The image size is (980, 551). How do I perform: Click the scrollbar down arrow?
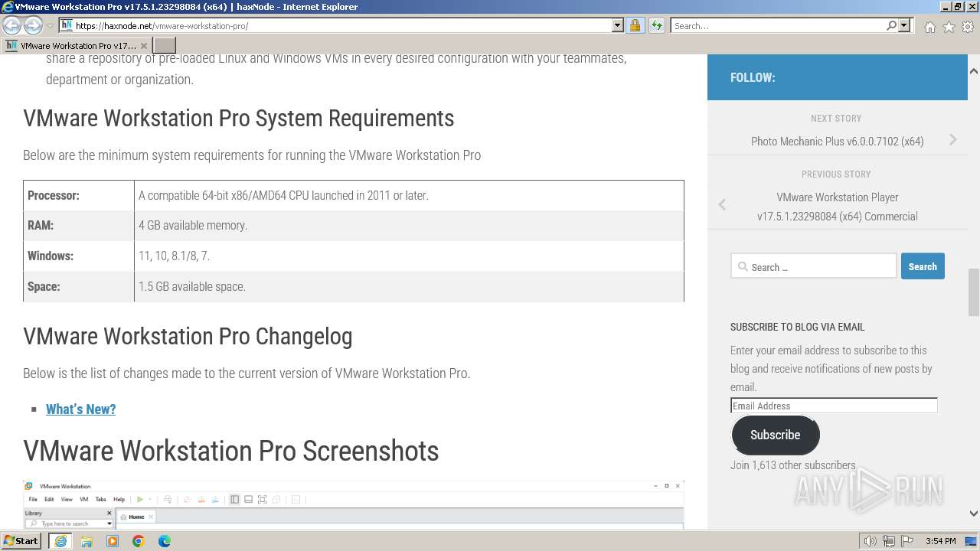coord(974,514)
